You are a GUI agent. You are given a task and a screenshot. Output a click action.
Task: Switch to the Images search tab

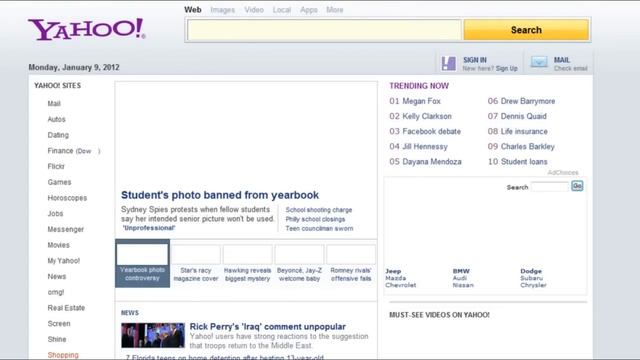222,10
